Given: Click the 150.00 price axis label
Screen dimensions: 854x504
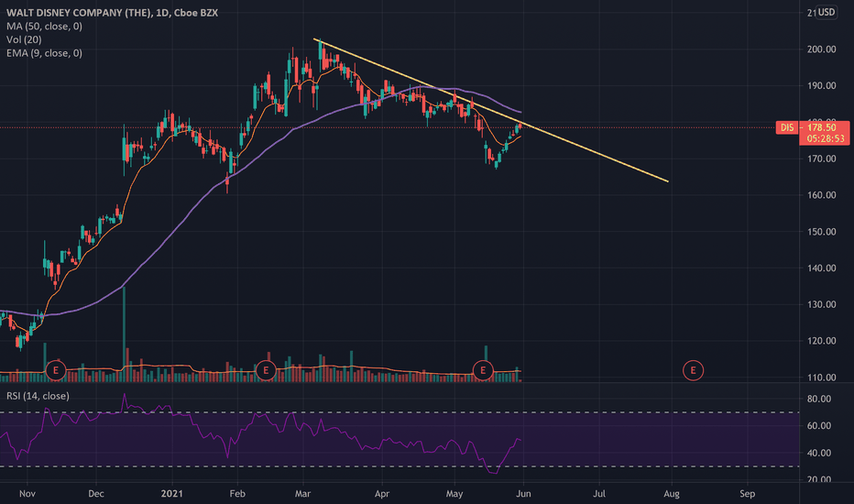Looking at the screenshot, I should point(821,232).
